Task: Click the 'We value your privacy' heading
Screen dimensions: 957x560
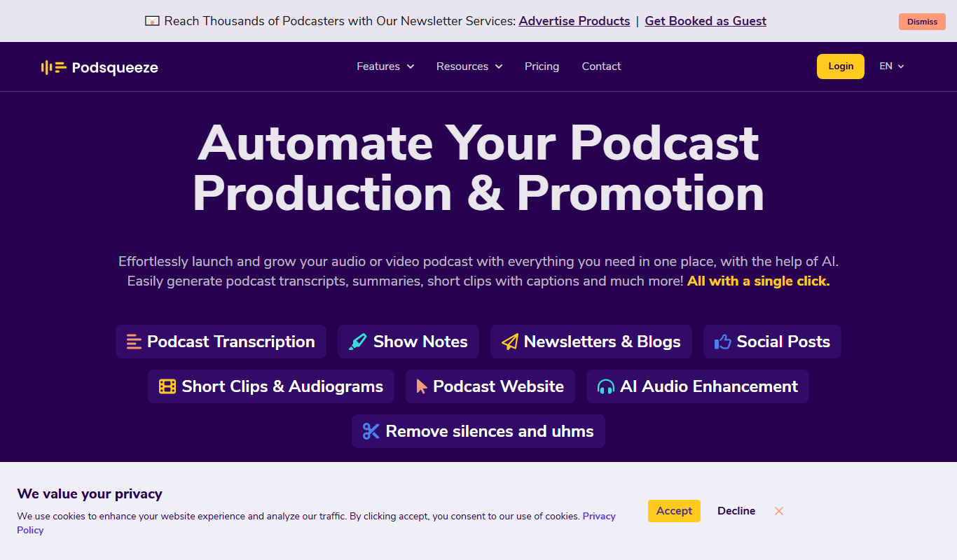Action: point(90,493)
